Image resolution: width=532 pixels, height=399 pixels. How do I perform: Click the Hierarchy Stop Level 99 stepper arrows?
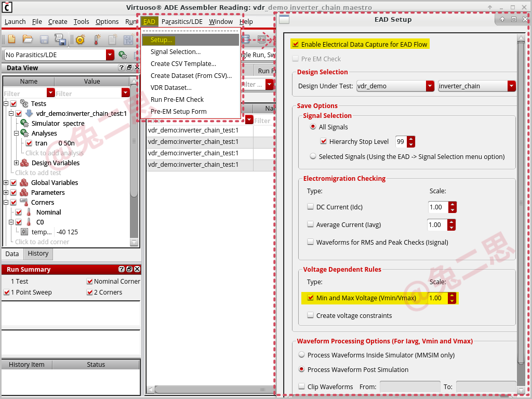[x=411, y=141]
